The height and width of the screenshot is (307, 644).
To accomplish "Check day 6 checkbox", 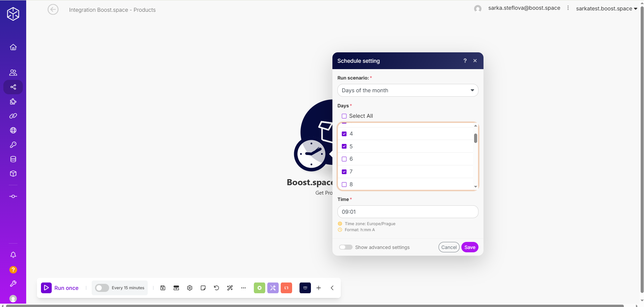I will (344, 159).
